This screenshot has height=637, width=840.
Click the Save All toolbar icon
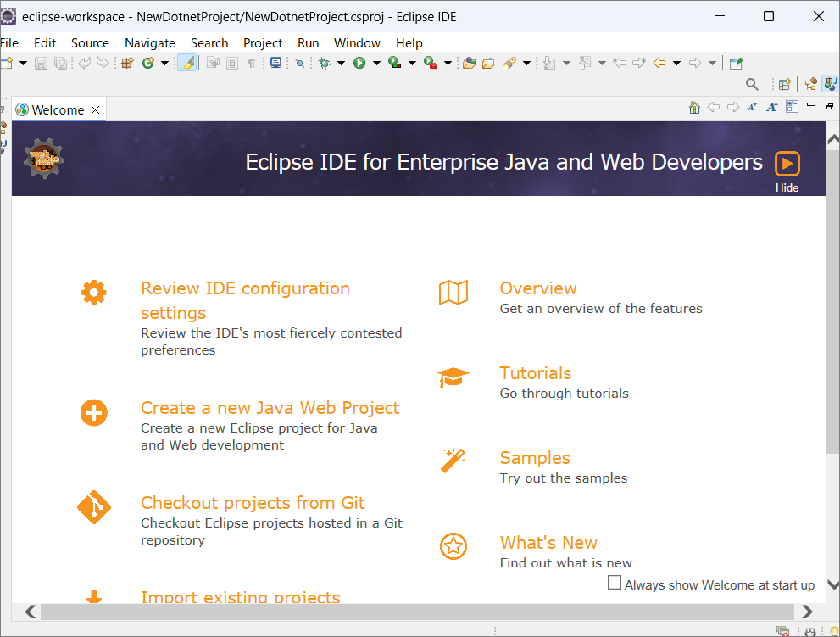[x=60, y=64]
